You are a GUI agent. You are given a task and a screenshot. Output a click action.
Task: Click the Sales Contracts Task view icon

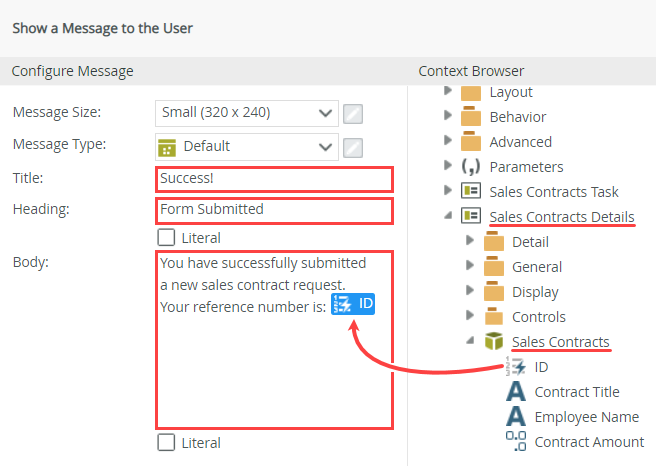coord(471,191)
